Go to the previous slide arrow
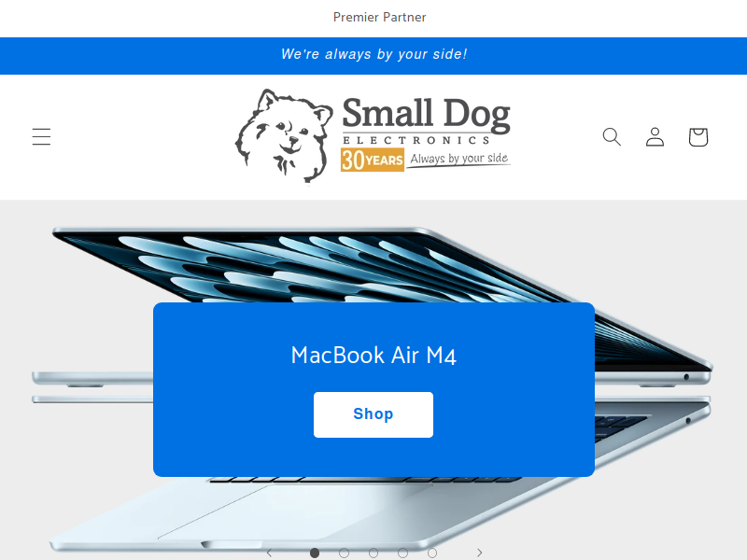Viewport: 747px width, 560px height. coord(269,553)
